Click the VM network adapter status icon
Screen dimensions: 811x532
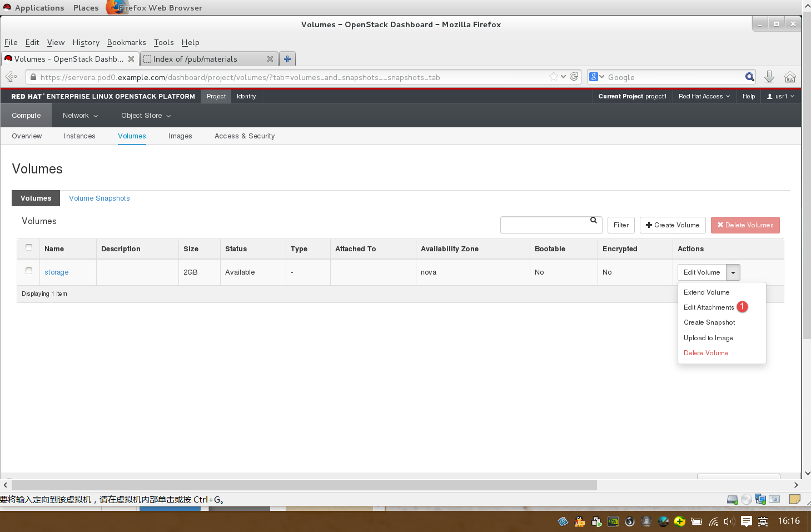(x=760, y=499)
